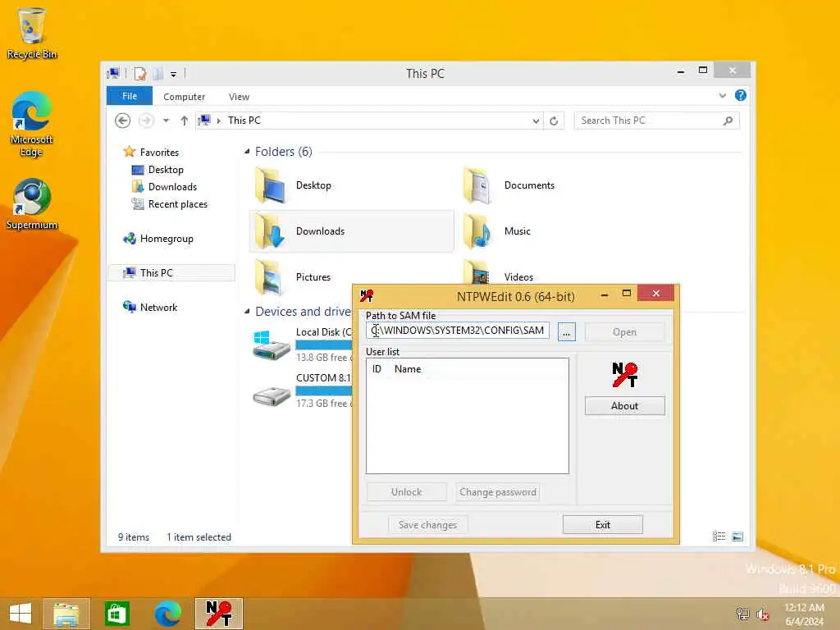Maximize the NTPWEdit window
The width and height of the screenshot is (840, 630).
tap(626, 294)
